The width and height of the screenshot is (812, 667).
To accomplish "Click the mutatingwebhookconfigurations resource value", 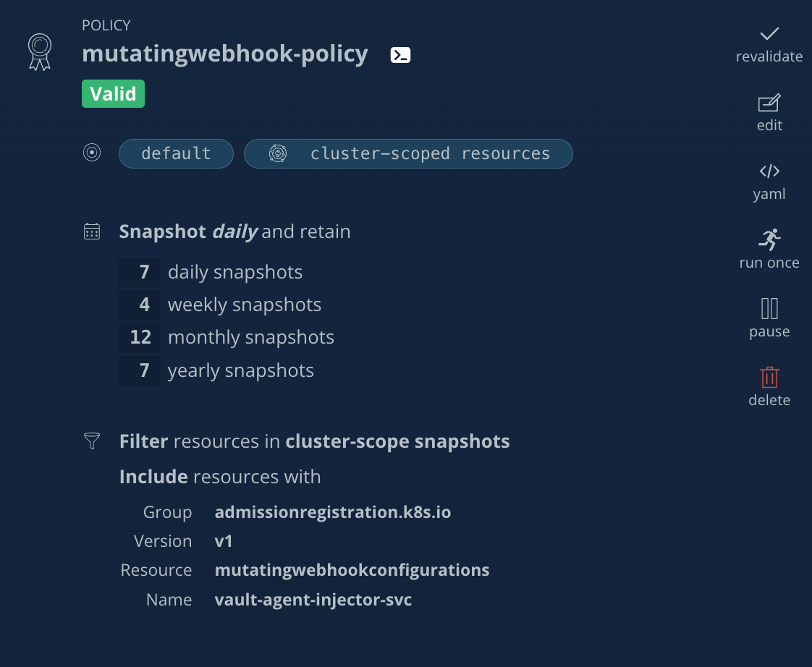I will click(352, 570).
